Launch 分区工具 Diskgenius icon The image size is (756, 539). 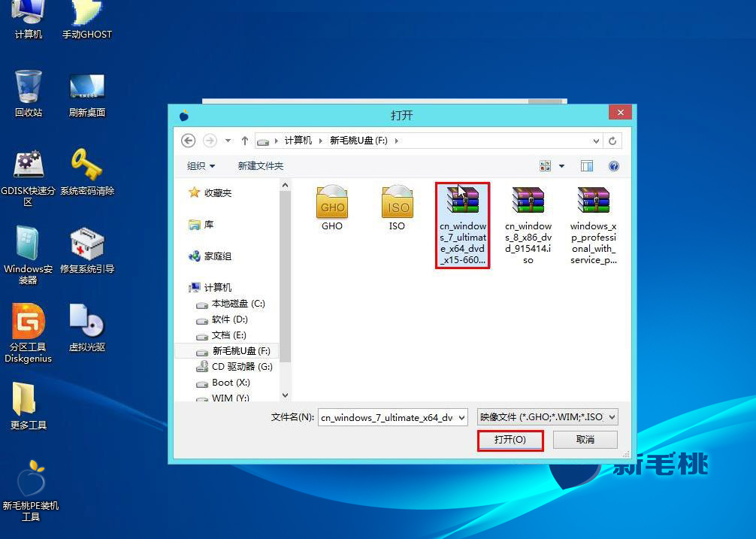click(x=28, y=334)
